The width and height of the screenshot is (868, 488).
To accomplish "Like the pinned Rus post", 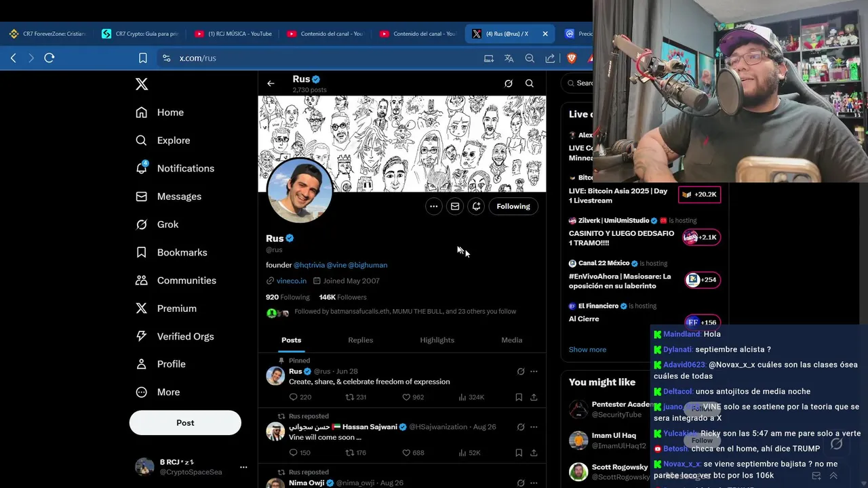I will click(413, 397).
